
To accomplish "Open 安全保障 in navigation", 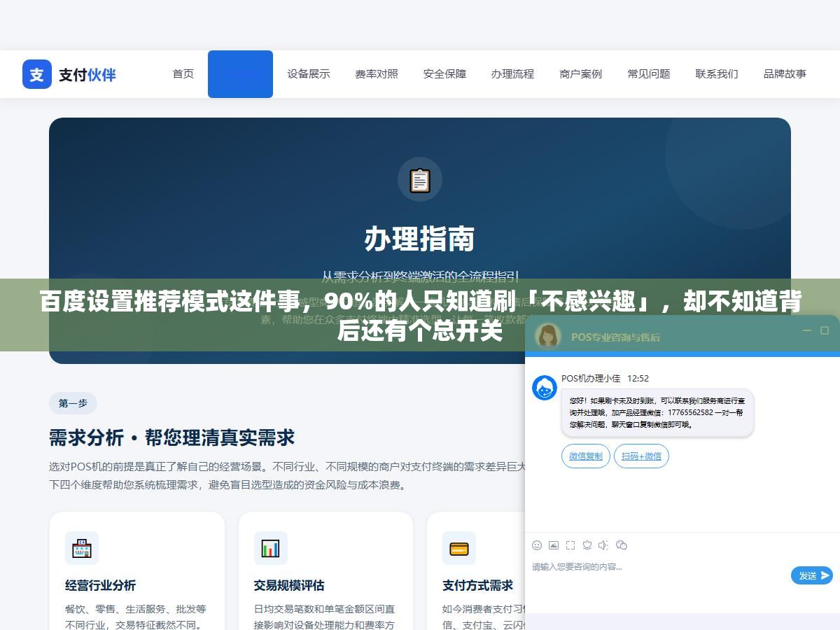I will click(444, 73).
